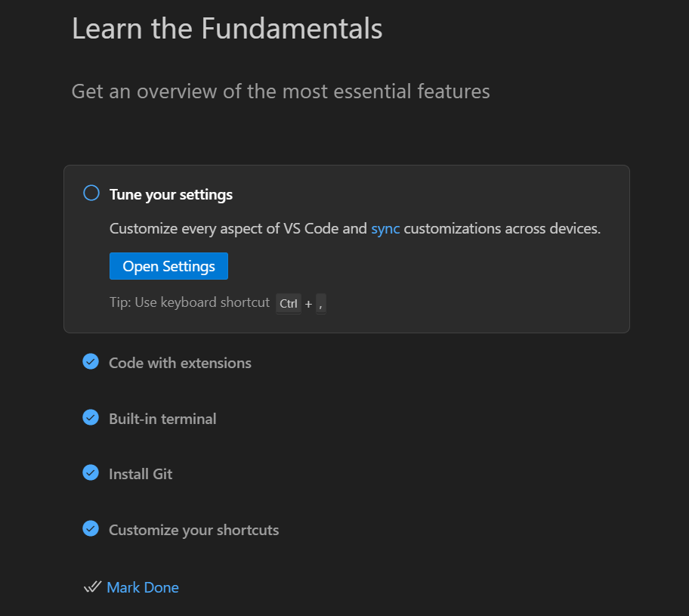Image resolution: width=689 pixels, height=616 pixels.
Task: Check the empty circle beside Tune your settings
Action: pyautogui.click(x=91, y=193)
